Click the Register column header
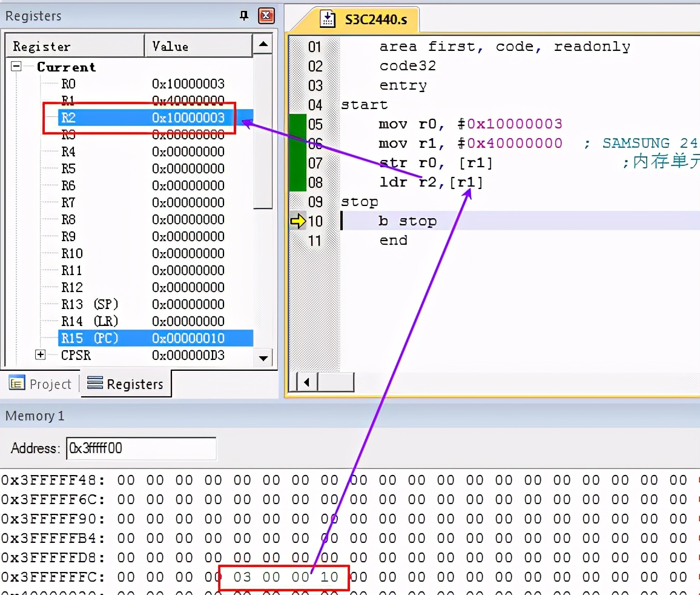This screenshot has height=595, width=700. point(74,46)
